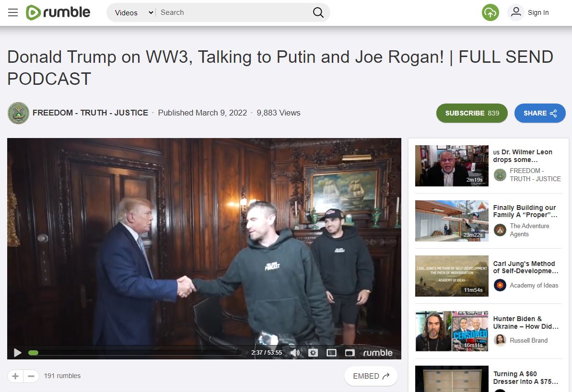Open 'Hunter Biden & Ukraine – How Did...' title
The height and width of the screenshot is (392, 572).
click(525, 323)
